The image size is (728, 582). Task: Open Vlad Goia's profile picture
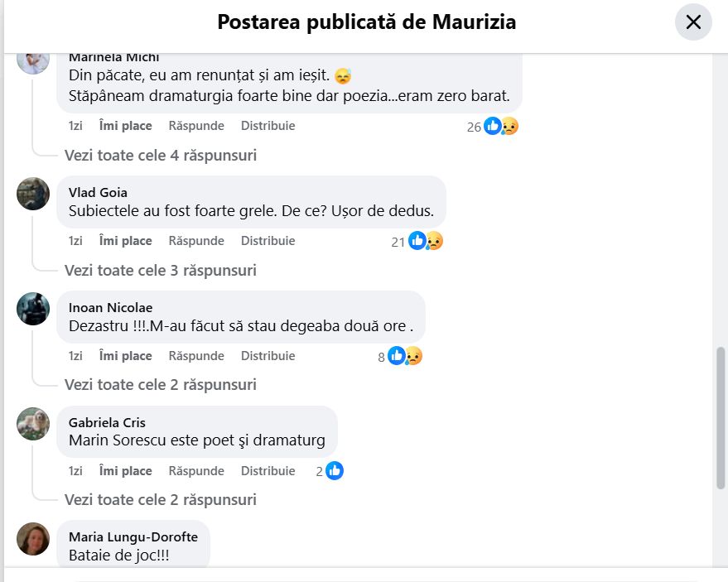[33, 194]
